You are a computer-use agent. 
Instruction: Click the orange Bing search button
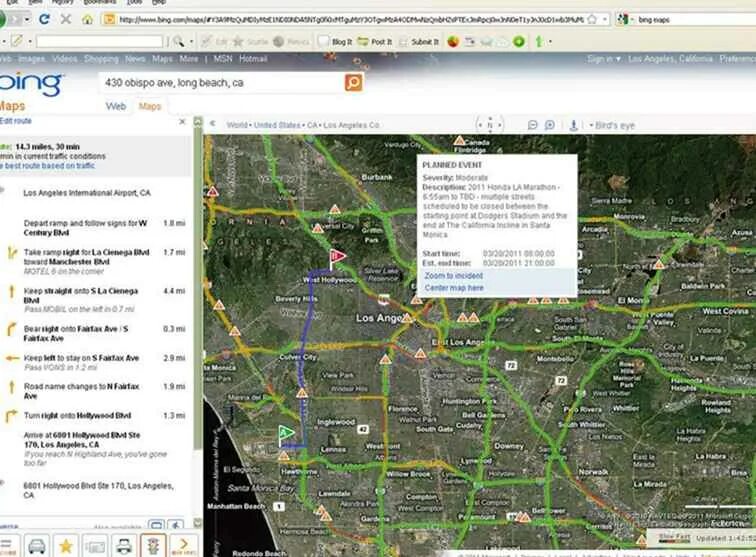pos(353,82)
